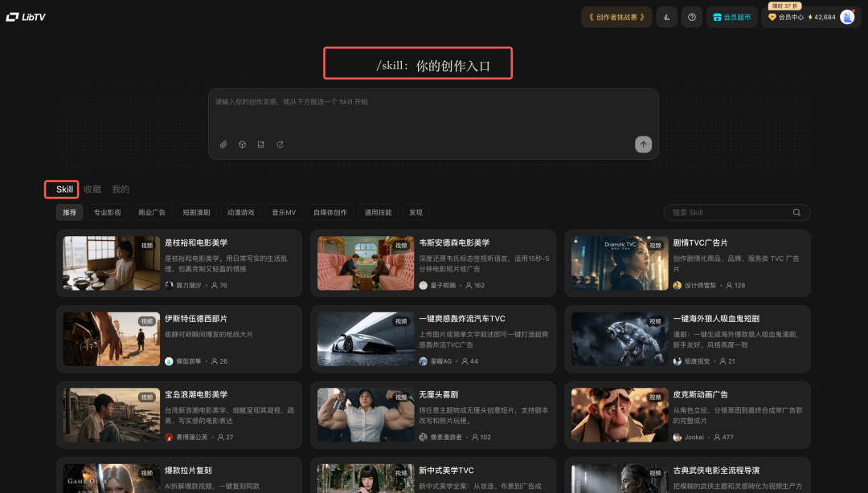This screenshot has height=493, width=868.
Task: Open 会员超市 store
Action: [x=732, y=17]
